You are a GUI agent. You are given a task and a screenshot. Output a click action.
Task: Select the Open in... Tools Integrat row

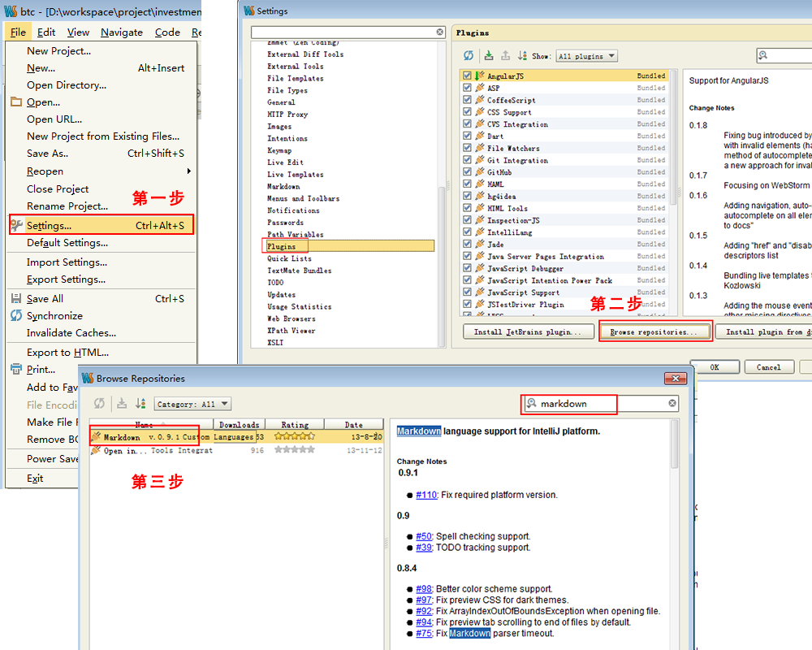[236, 450]
